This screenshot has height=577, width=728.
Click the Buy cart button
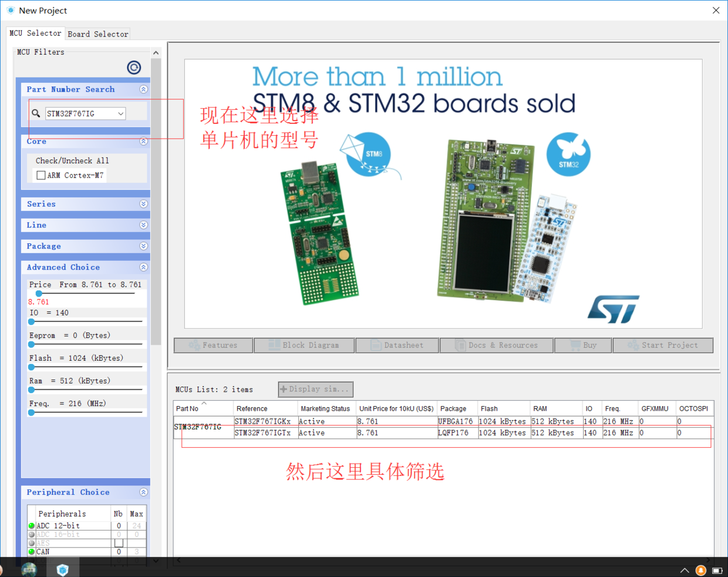(583, 345)
